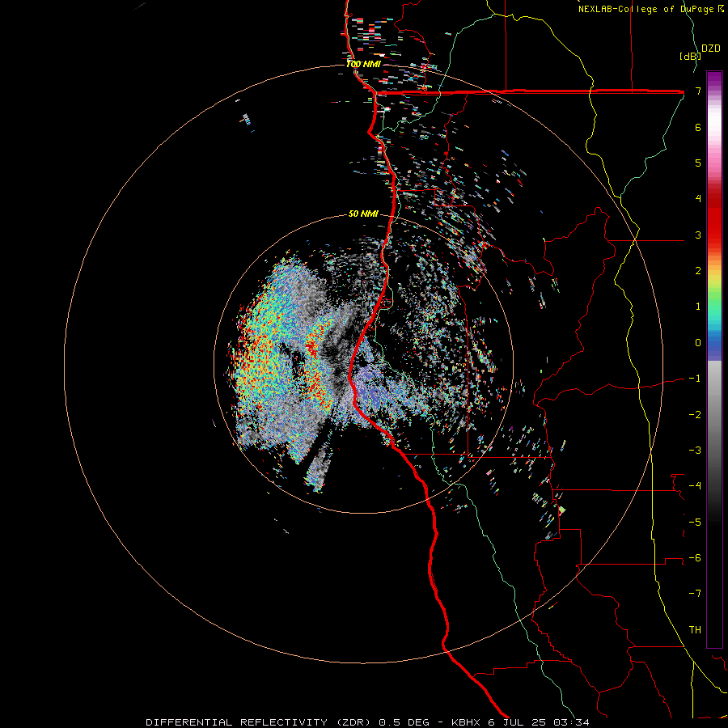Click the KBHX radar site identifier

pyautogui.click(x=467, y=722)
